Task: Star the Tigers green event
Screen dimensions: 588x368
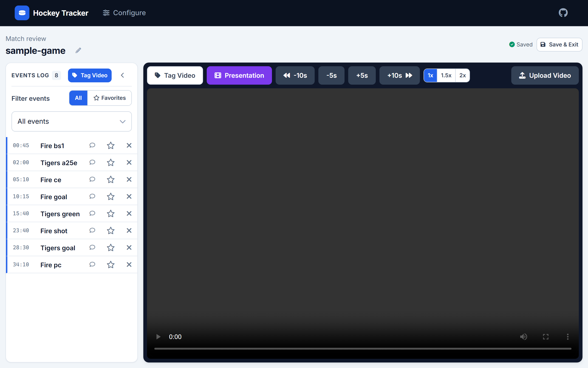Action: tap(110, 213)
